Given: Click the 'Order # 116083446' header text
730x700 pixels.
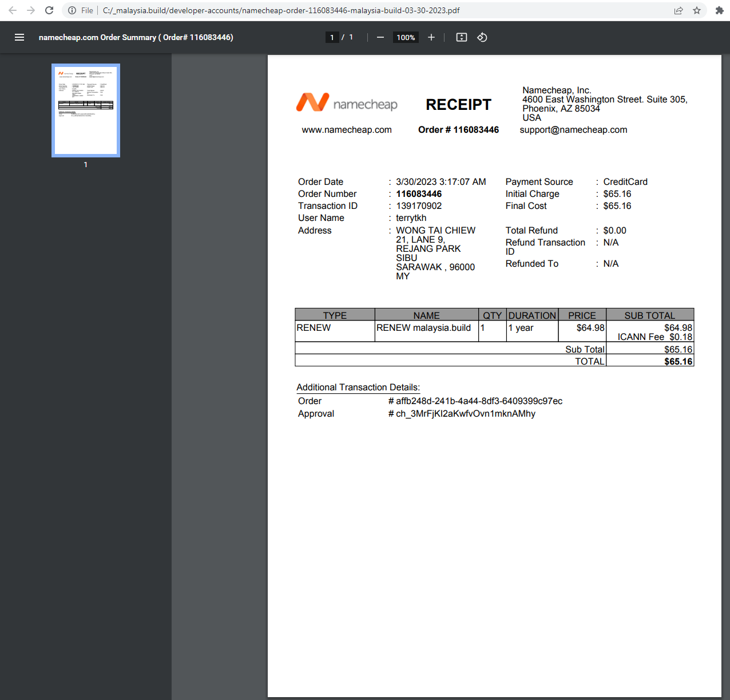Looking at the screenshot, I should point(458,130).
